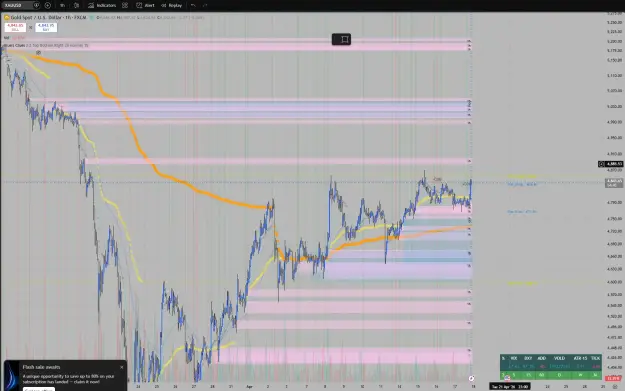Image resolution: width=625 pixels, height=391 pixels.
Task: Click the current price label on price axis
Action: point(614,183)
